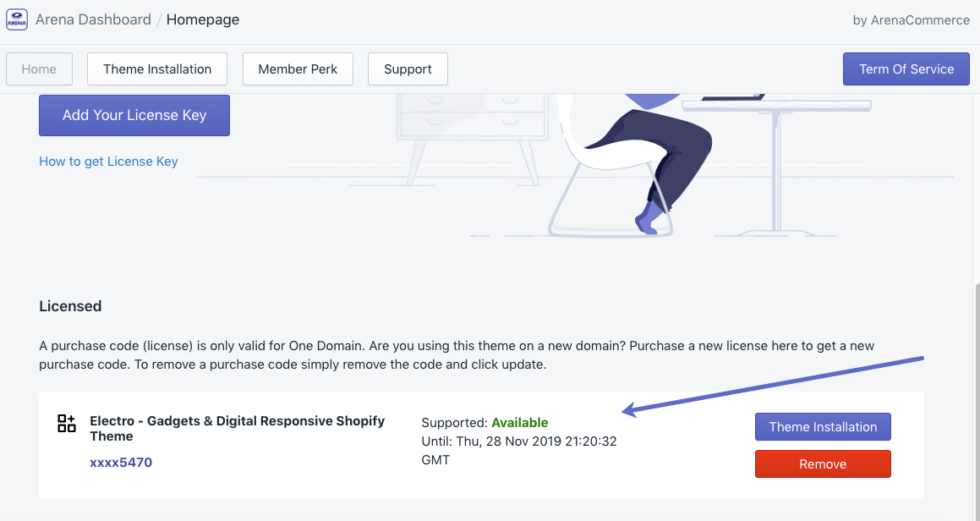The height and width of the screenshot is (521, 980).
Task: Open the Member Perk tab
Action: pyautogui.click(x=298, y=69)
